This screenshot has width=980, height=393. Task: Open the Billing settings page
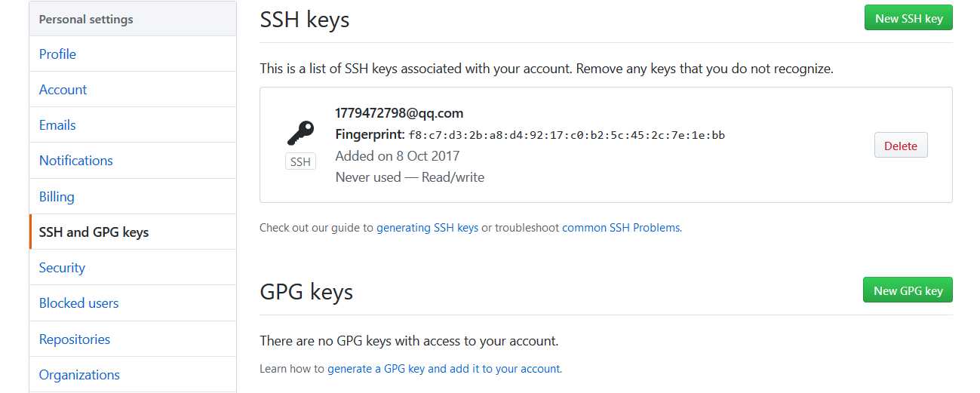point(57,196)
